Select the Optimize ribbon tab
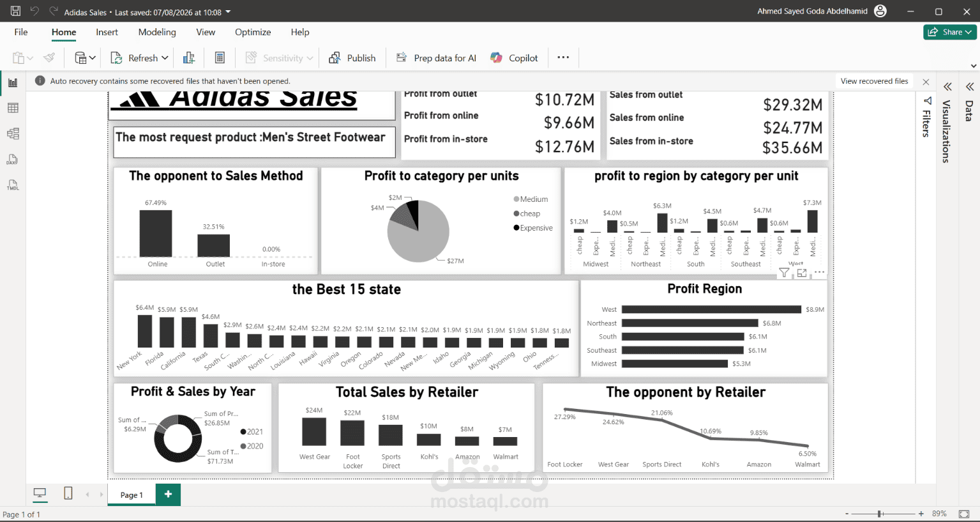The height and width of the screenshot is (522, 980). 253,32
